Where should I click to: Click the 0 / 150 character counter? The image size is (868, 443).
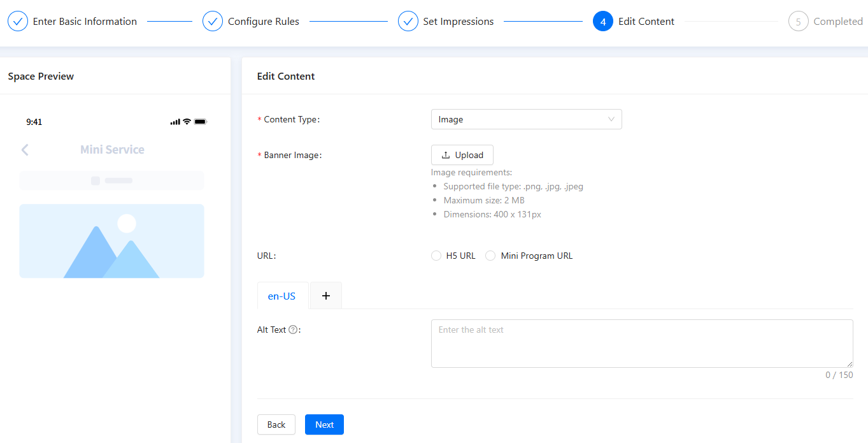coord(839,375)
